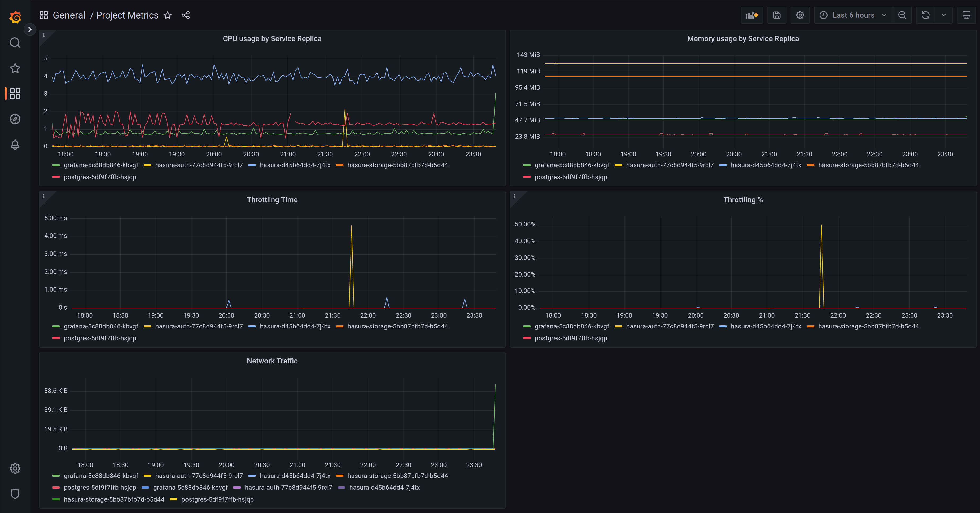Toggle grafana-5c88db846-kbvgf series in Network Traffic legend
Image resolution: width=980 pixels, height=513 pixels.
coord(101,475)
